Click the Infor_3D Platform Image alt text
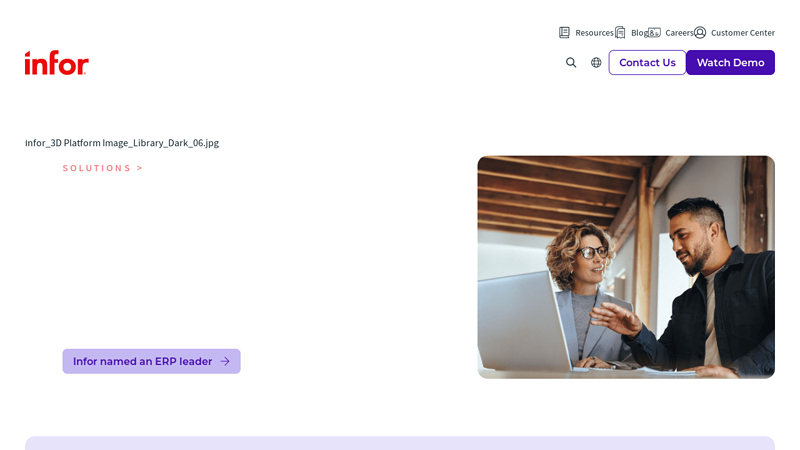This screenshot has height=450, width=800. point(122,143)
